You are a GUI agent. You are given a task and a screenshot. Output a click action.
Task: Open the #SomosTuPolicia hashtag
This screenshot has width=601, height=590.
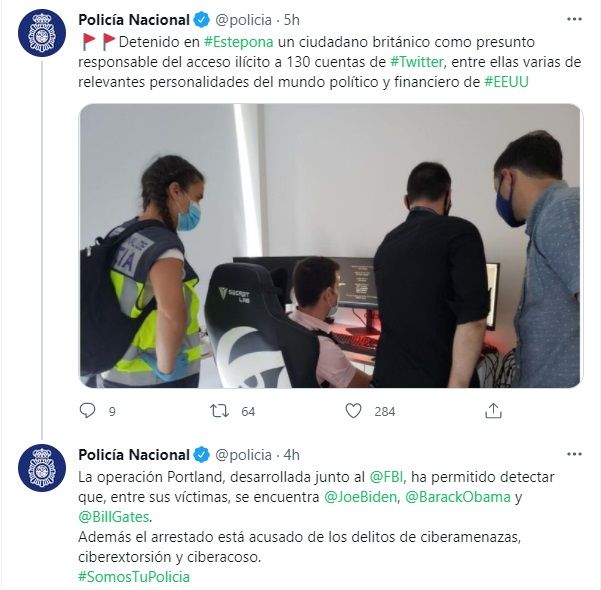click(x=134, y=577)
